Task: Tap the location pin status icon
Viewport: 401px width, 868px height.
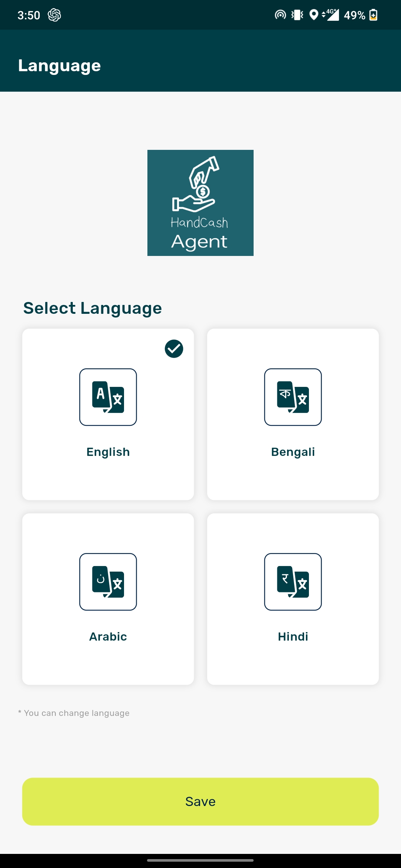Action: (314, 15)
